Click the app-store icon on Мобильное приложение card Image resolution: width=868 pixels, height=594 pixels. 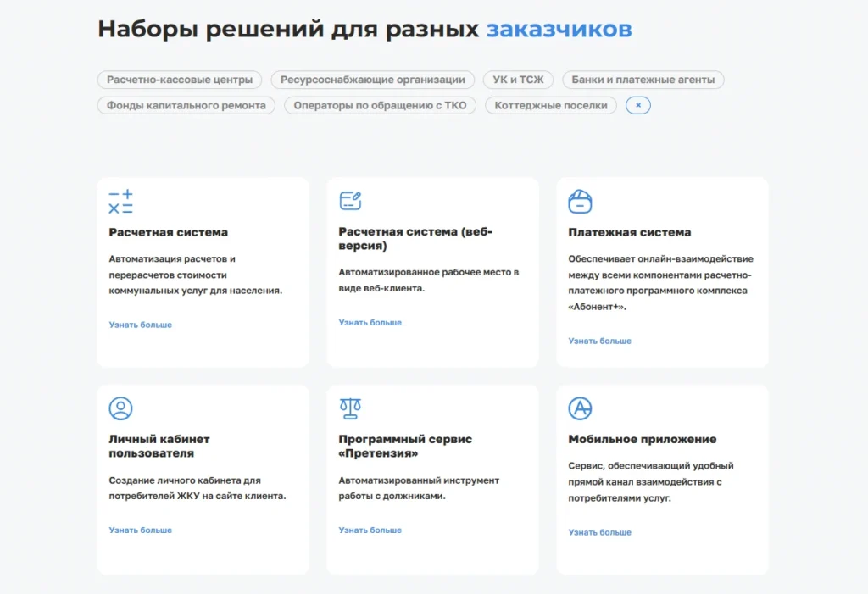click(x=580, y=408)
